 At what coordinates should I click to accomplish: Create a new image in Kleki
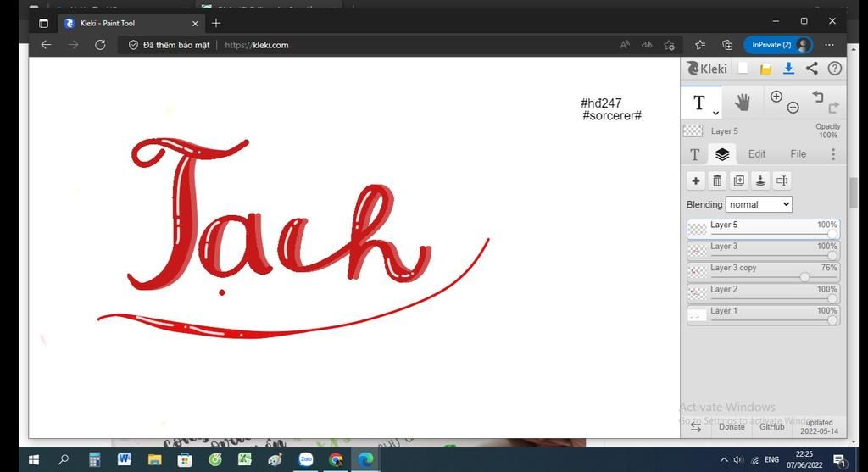point(743,68)
